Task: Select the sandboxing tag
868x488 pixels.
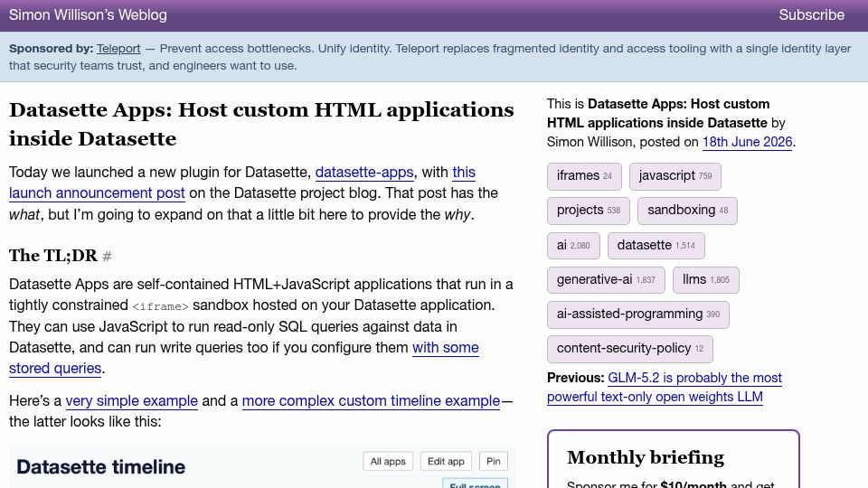Action: coord(687,211)
